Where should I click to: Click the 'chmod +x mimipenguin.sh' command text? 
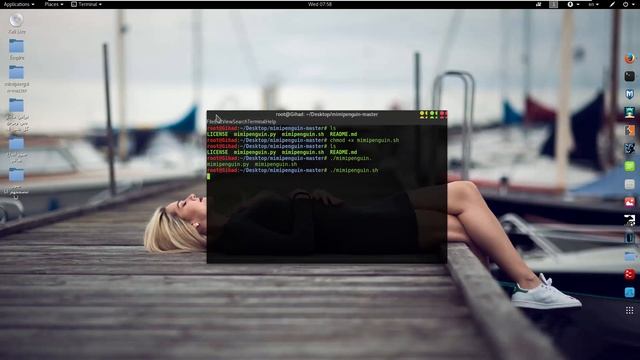[364, 140]
